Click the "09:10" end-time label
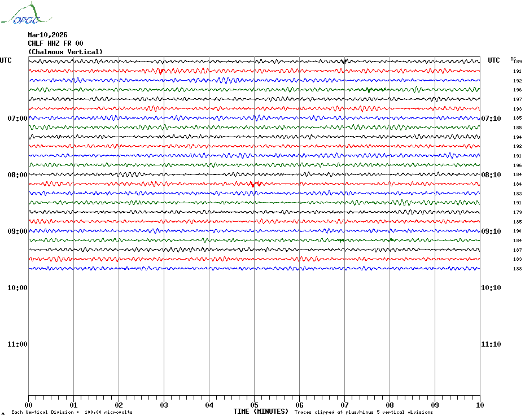The width and height of the screenshot is (525, 420). pos(491,231)
